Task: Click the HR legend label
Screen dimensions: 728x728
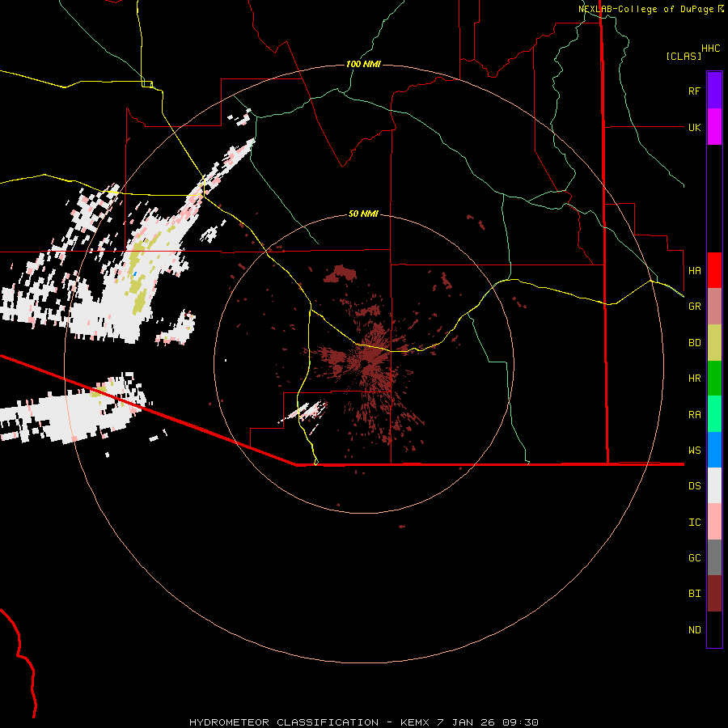Action: [694, 379]
